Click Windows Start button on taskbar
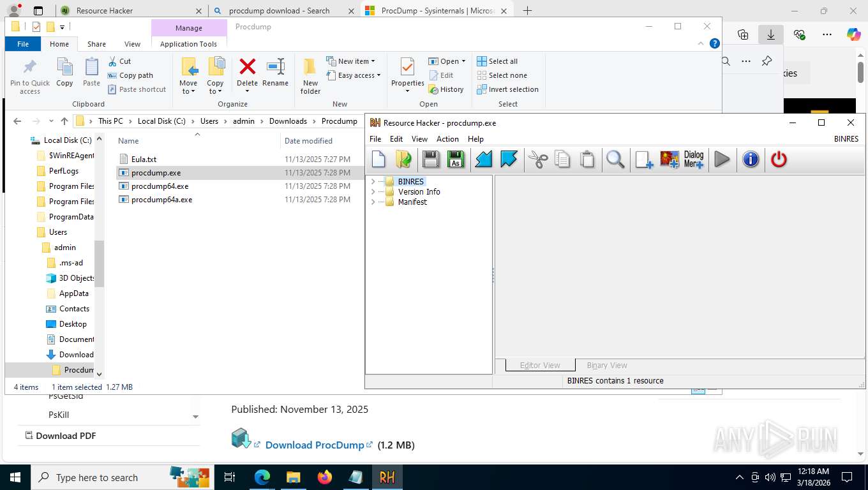The width and height of the screenshot is (868, 490). 15,477
